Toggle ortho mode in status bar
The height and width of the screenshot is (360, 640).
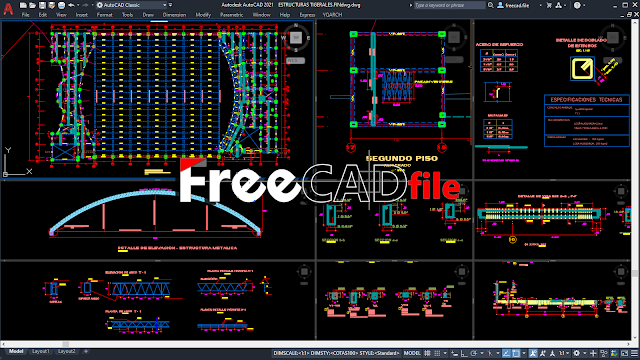click(464, 353)
